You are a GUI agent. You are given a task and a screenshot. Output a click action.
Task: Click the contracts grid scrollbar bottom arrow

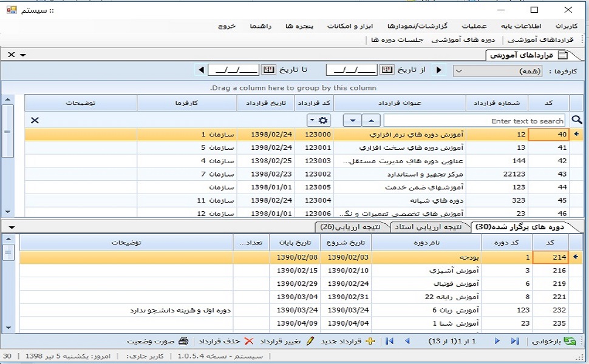click(8, 212)
